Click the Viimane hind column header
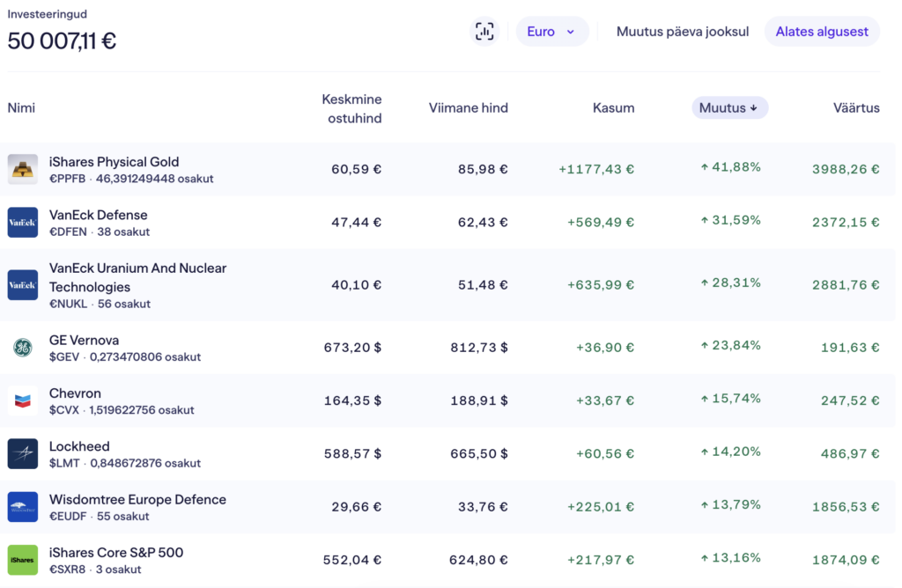Viewport: 902px width, 588px height. pos(468,108)
